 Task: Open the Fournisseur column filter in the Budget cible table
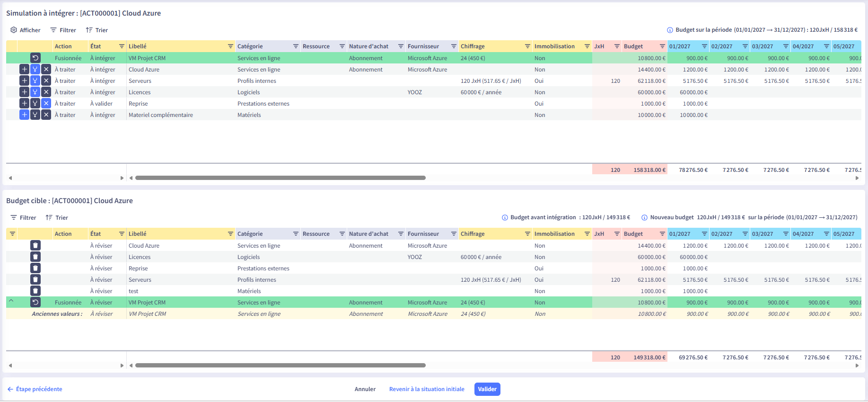pos(454,234)
